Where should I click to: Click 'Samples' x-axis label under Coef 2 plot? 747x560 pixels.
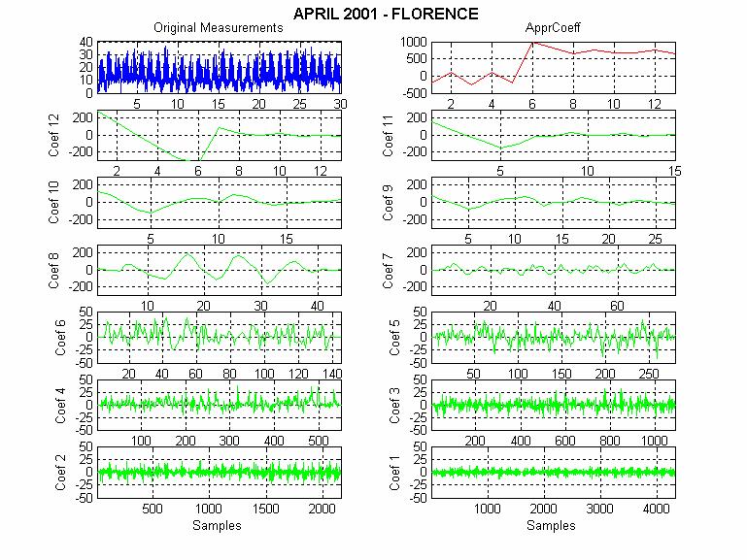[x=217, y=526]
